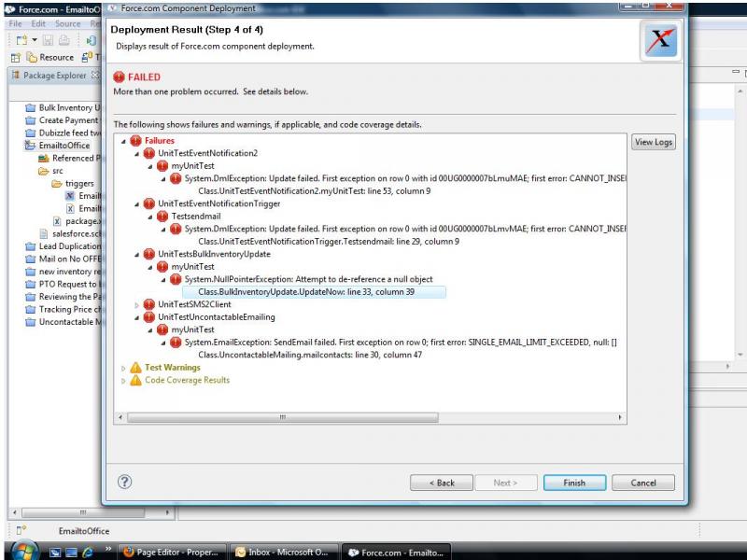Image resolution: width=747 pixels, height=560 pixels.
Task: Click error icon beside UnitTestSMS2Client
Action: (149, 304)
